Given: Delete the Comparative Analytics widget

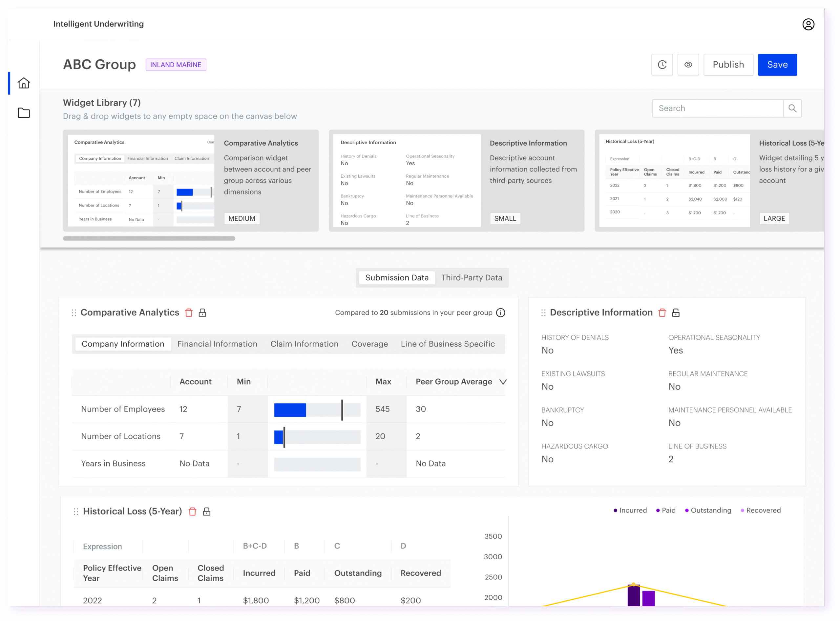Looking at the screenshot, I should click(x=189, y=312).
